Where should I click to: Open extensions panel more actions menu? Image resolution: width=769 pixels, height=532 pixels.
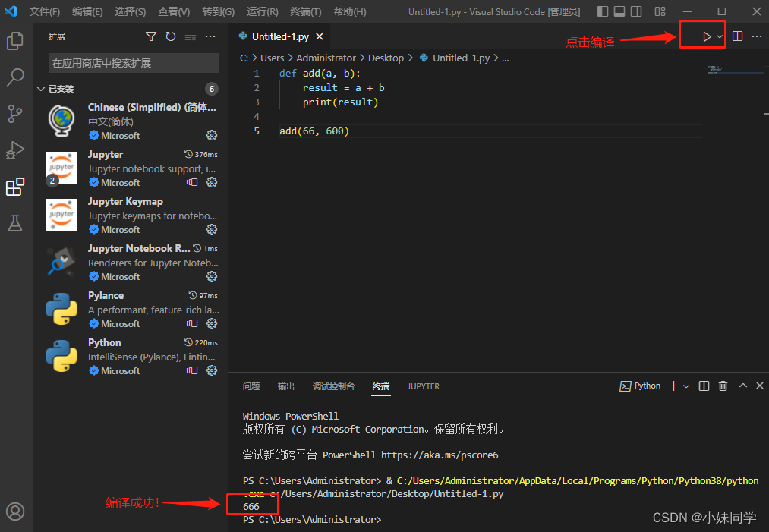pos(210,36)
